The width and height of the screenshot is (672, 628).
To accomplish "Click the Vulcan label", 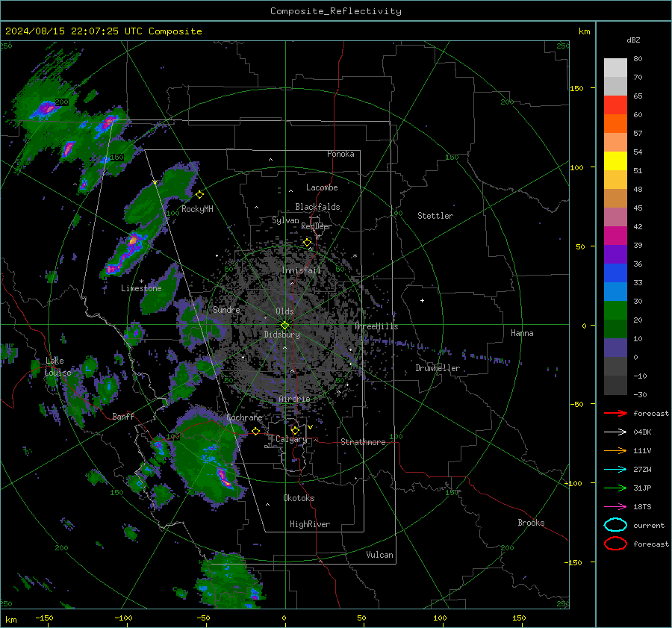I will pos(380,555).
